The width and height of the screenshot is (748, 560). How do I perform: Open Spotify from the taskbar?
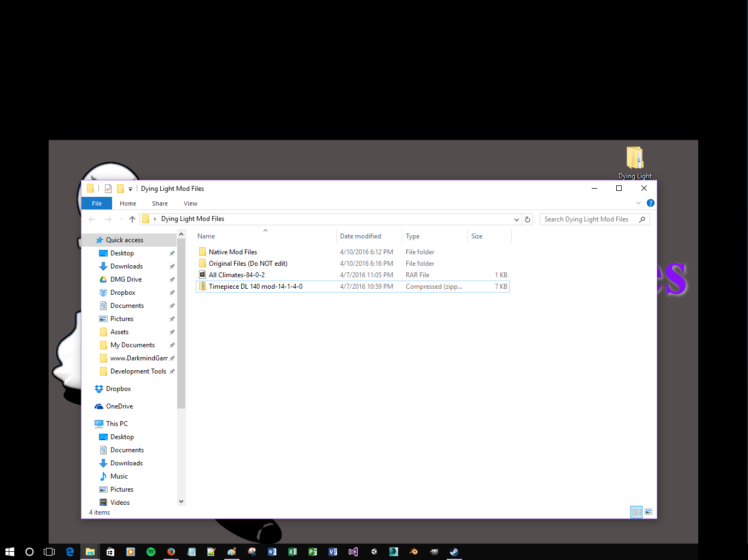click(x=151, y=552)
